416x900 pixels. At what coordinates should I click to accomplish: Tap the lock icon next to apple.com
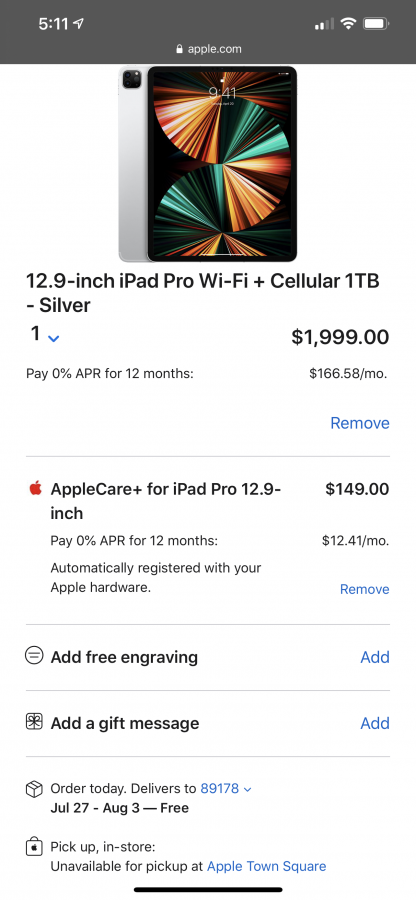tap(180, 49)
